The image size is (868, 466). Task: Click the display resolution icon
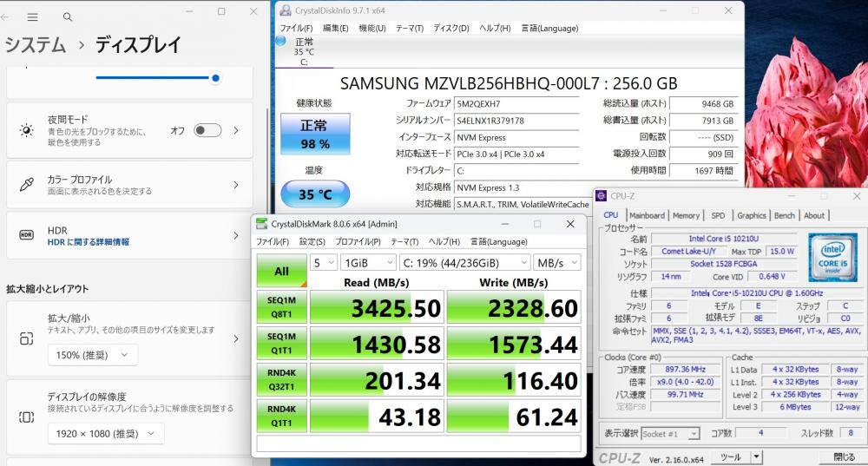[x=26, y=417]
